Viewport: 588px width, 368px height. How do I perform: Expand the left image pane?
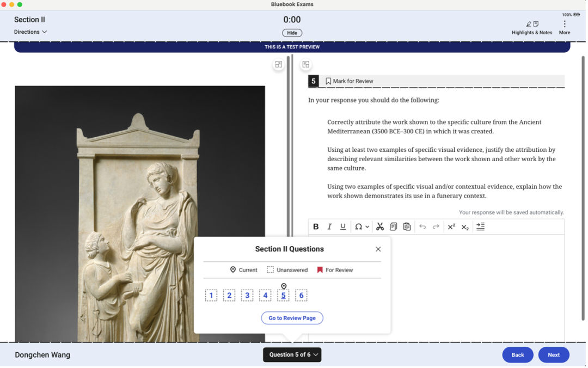[x=278, y=65]
